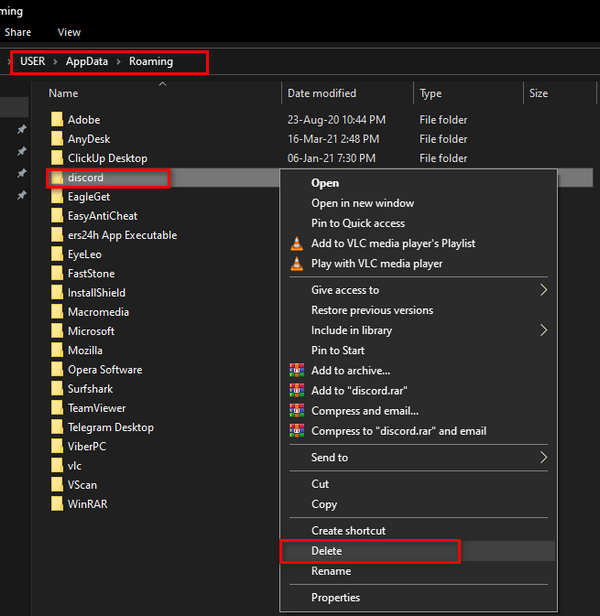Image resolution: width=600 pixels, height=616 pixels.
Task: Click the ClickUp Desktop folder icon
Action: [x=57, y=158]
